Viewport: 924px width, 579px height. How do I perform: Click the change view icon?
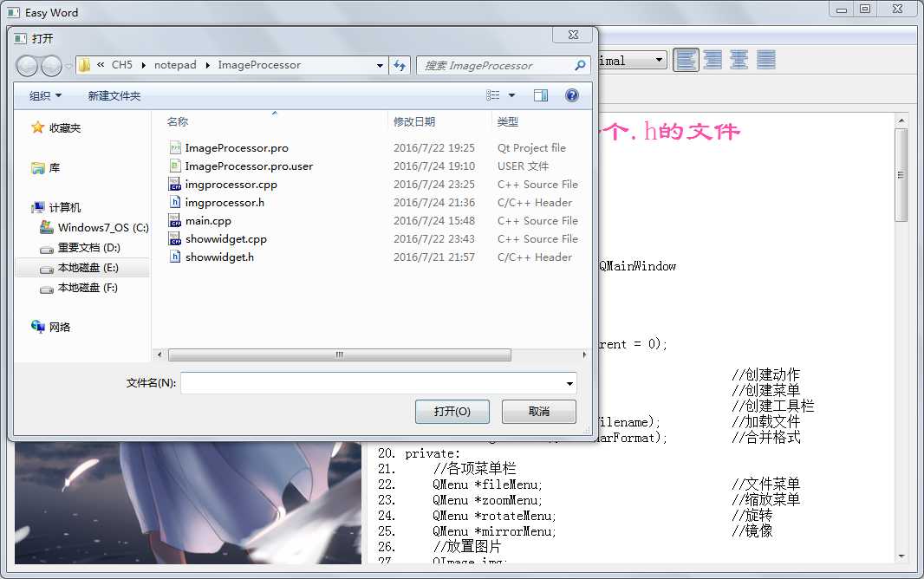[x=493, y=95]
